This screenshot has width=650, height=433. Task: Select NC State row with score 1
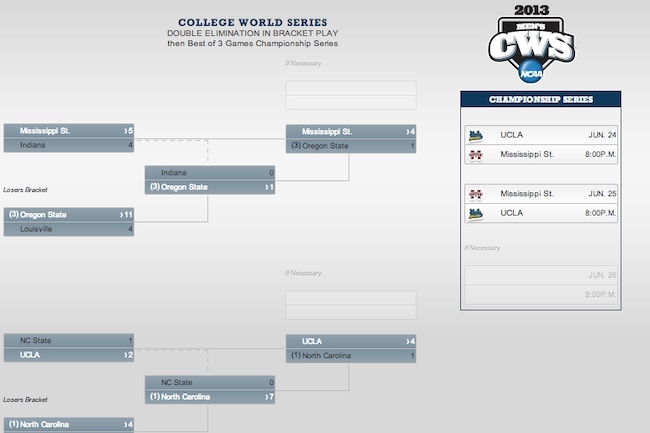[x=69, y=341]
